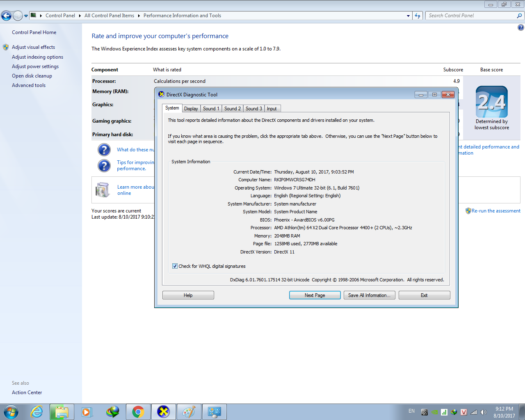Screen dimensions: 525x420
Task: Refresh the Control Panel address bar
Action: [418, 16]
